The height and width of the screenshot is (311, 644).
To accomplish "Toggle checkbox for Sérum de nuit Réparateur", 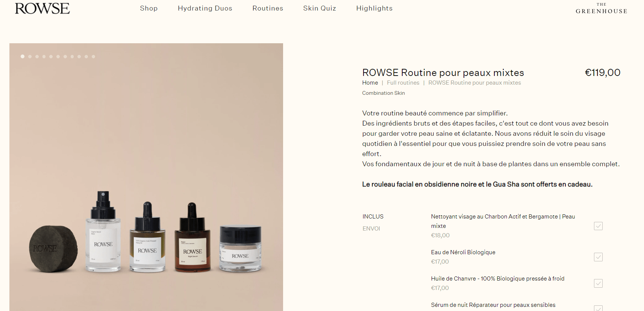I will [598, 308].
